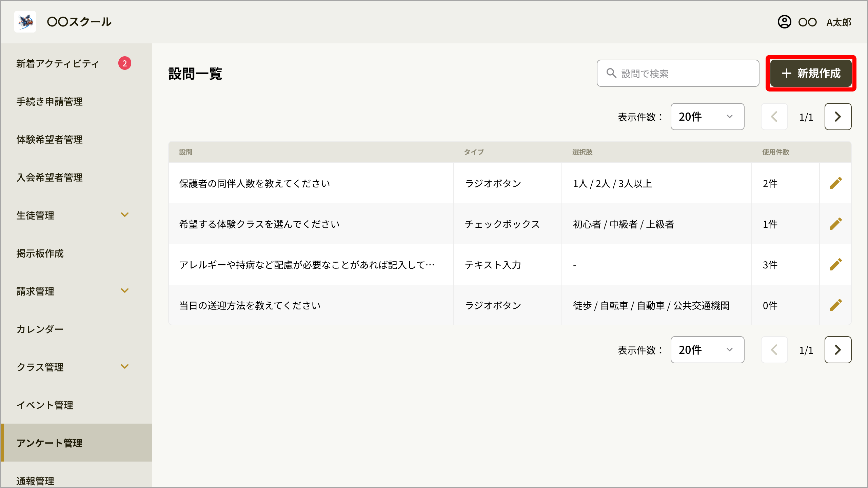Edit the 希望する体験クラス question via pencil
The image size is (868, 488).
835,224
